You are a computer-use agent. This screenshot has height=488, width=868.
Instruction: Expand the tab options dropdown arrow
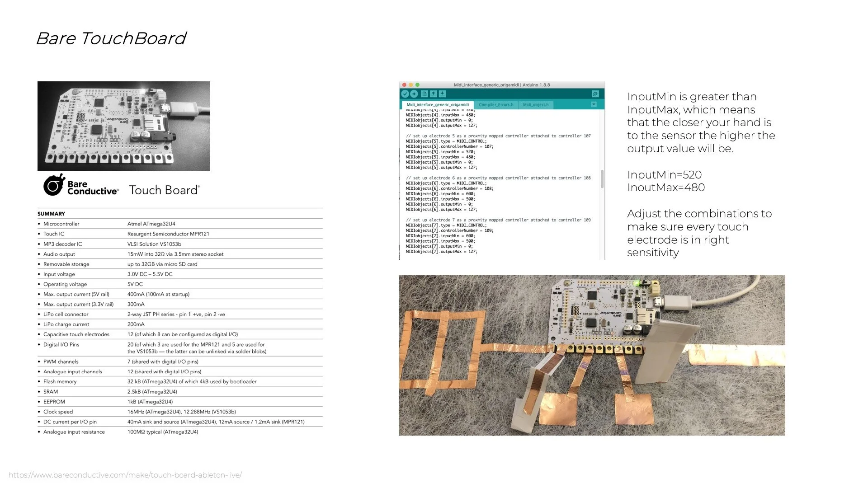pyautogui.click(x=594, y=104)
